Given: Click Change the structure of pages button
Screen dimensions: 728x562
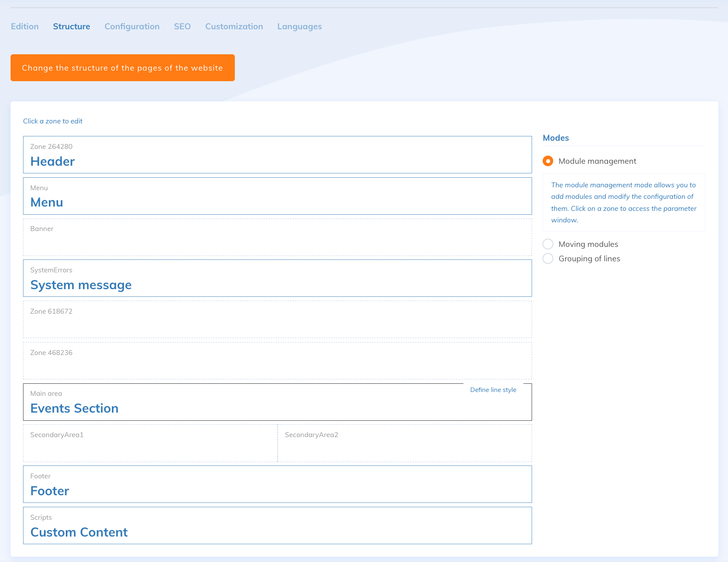Looking at the screenshot, I should (122, 68).
